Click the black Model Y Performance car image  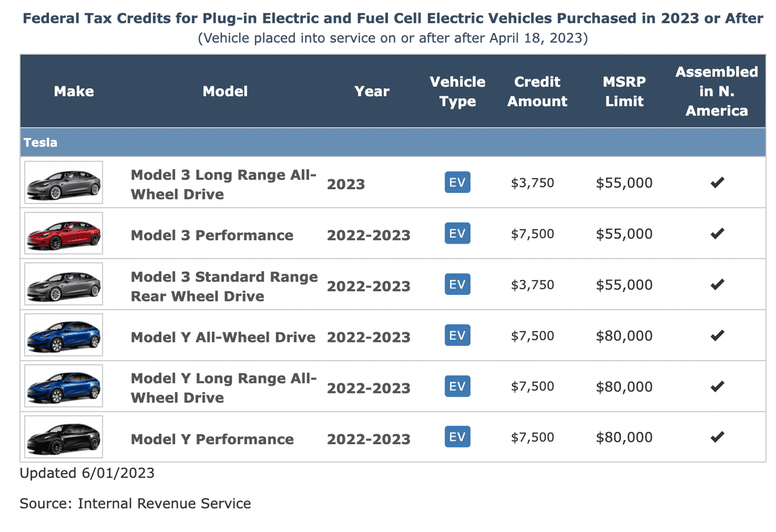pyautogui.click(x=63, y=437)
